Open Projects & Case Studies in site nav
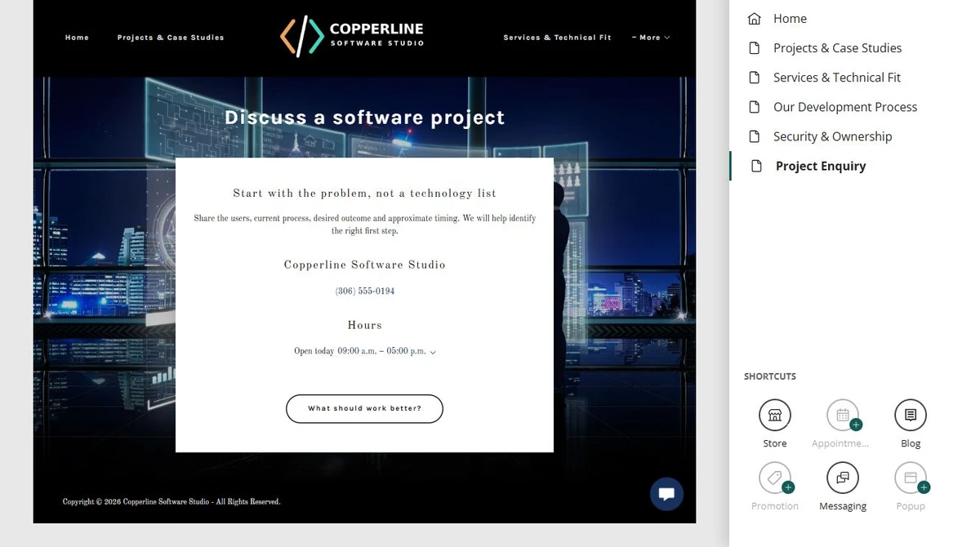Screen dimensions: 980x547 click(x=171, y=38)
